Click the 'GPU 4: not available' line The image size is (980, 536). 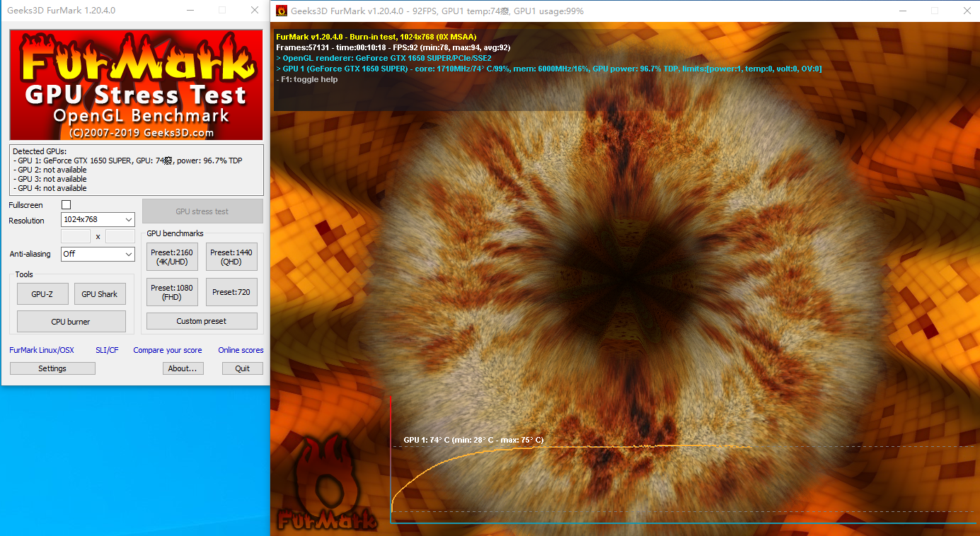tap(50, 188)
